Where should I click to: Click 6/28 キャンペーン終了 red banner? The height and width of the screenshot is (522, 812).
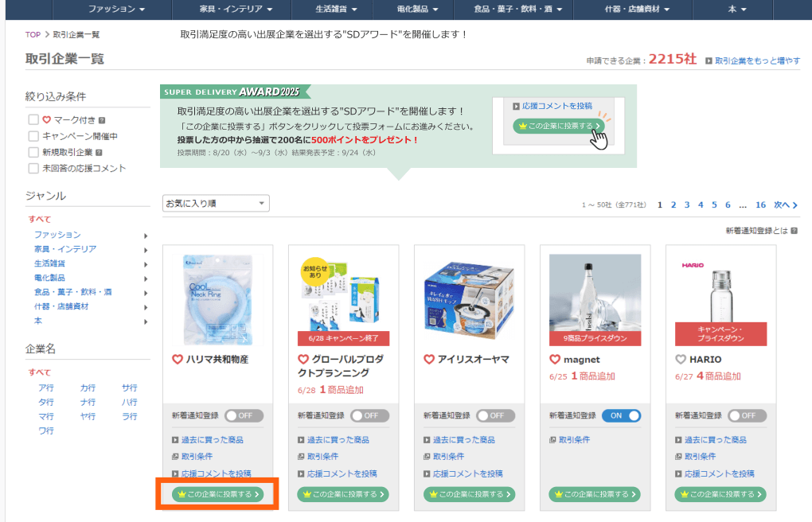tap(343, 339)
